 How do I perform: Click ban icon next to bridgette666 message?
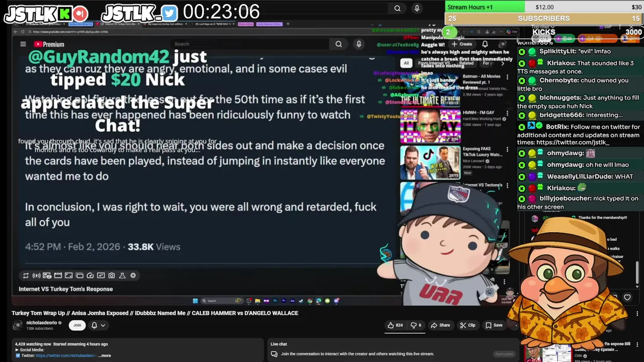(x=522, y=115)
